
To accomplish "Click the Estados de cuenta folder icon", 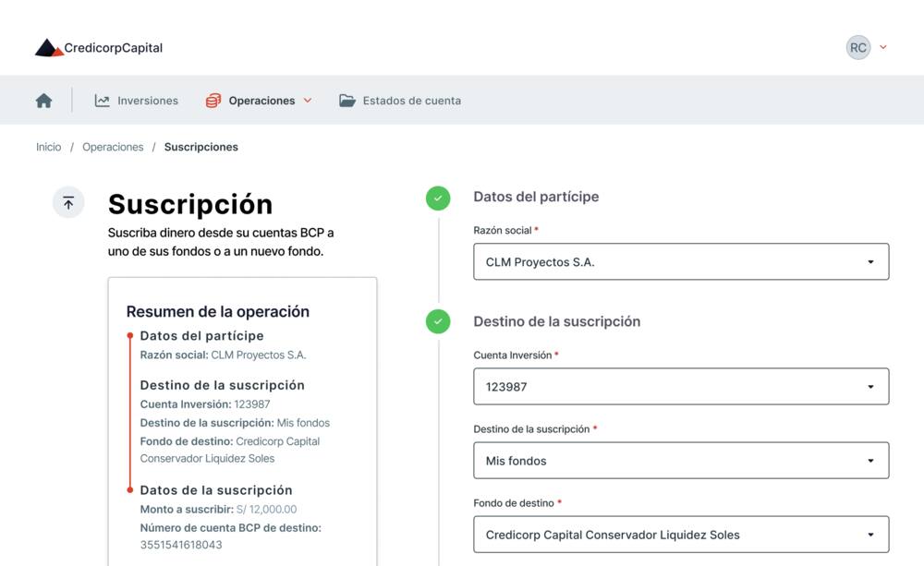I will coord(347,101).
